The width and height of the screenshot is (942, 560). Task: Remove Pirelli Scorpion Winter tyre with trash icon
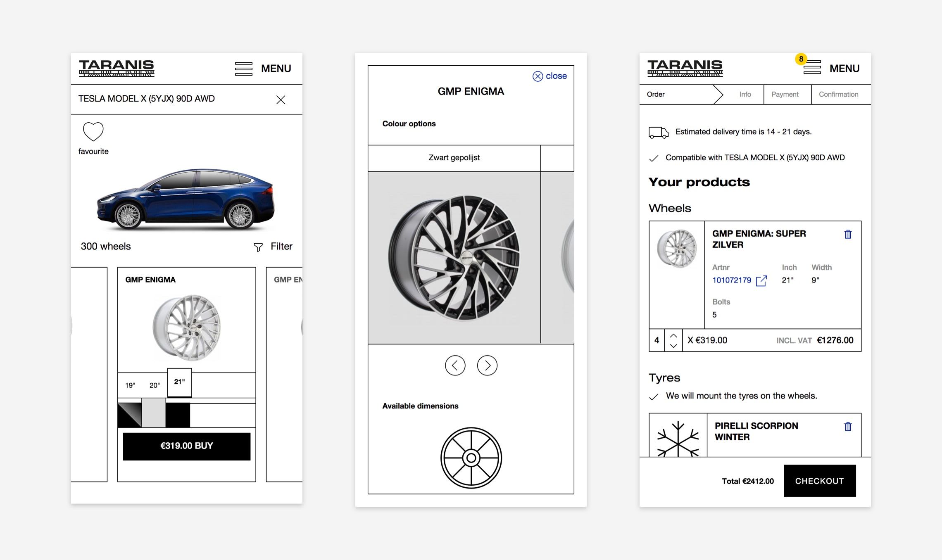[848, 426]
